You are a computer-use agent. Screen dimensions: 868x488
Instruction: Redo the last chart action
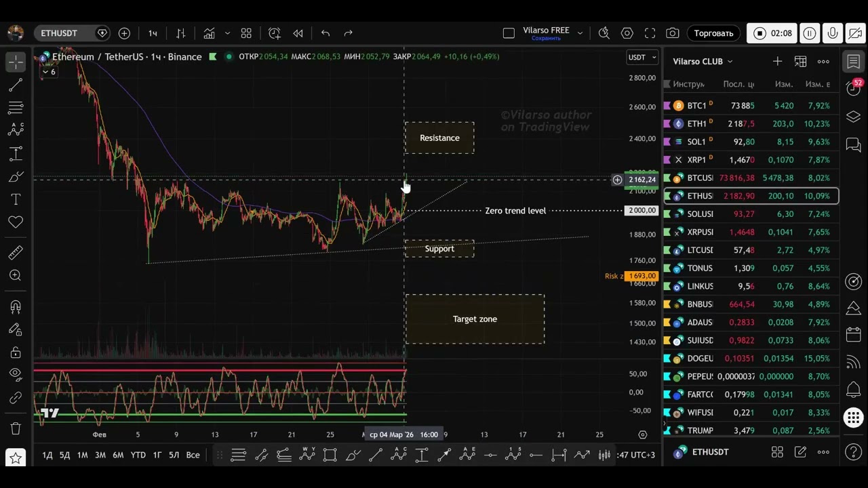coord(349,33)
